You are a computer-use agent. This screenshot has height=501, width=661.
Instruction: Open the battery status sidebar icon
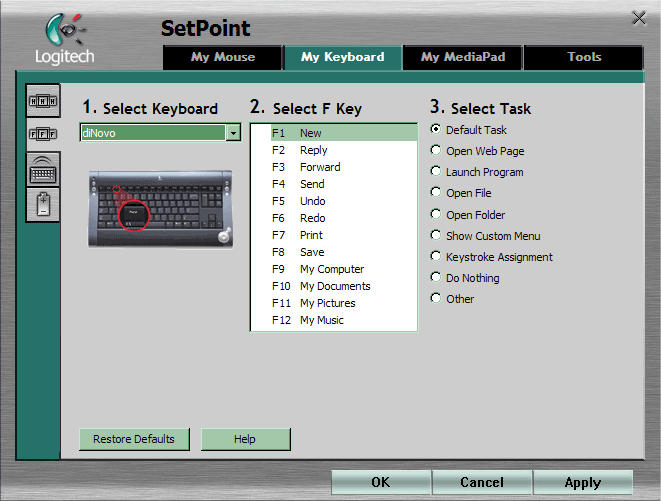[43, 205]
